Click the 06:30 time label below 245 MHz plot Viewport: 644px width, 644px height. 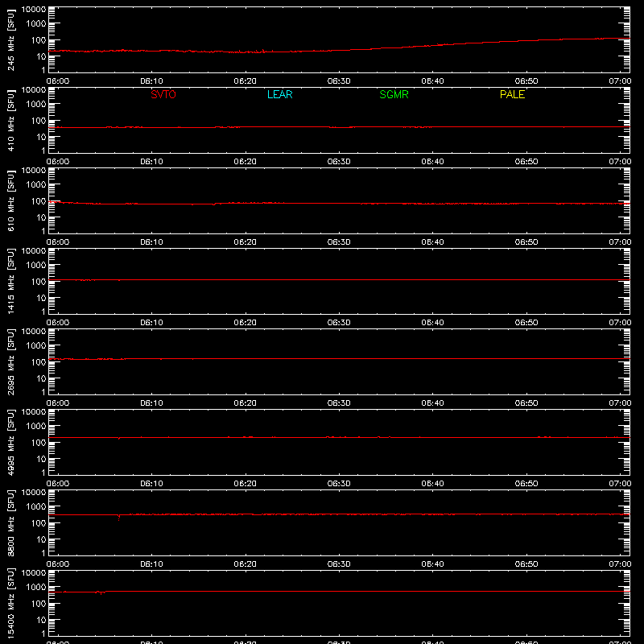(x=339, y=81)
